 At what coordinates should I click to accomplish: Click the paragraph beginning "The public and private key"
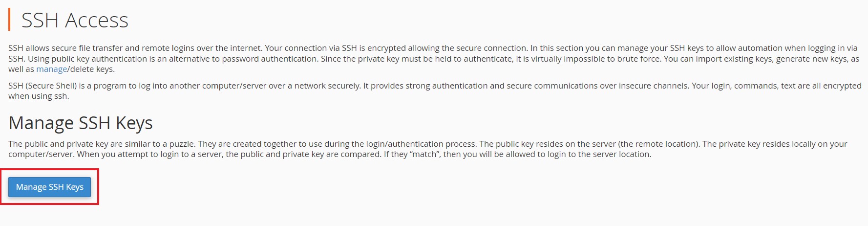click(428, 149)
